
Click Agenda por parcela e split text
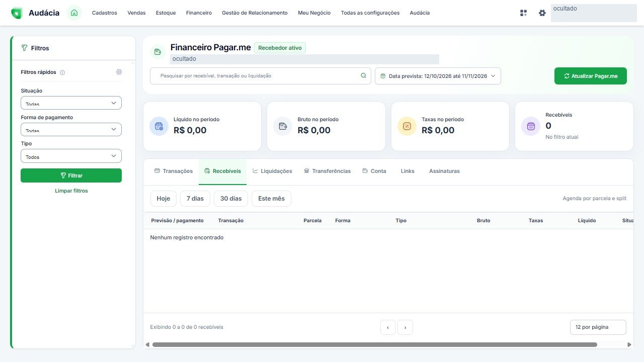pos(595,199)
